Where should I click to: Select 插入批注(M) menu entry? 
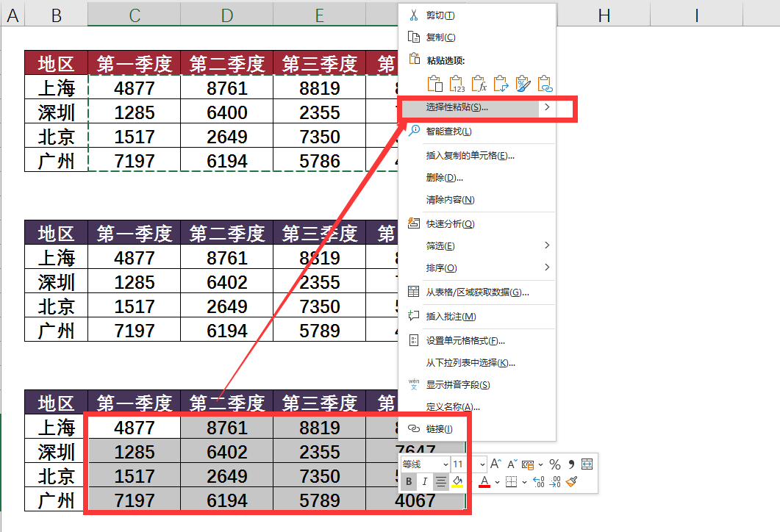coord(477,316)
